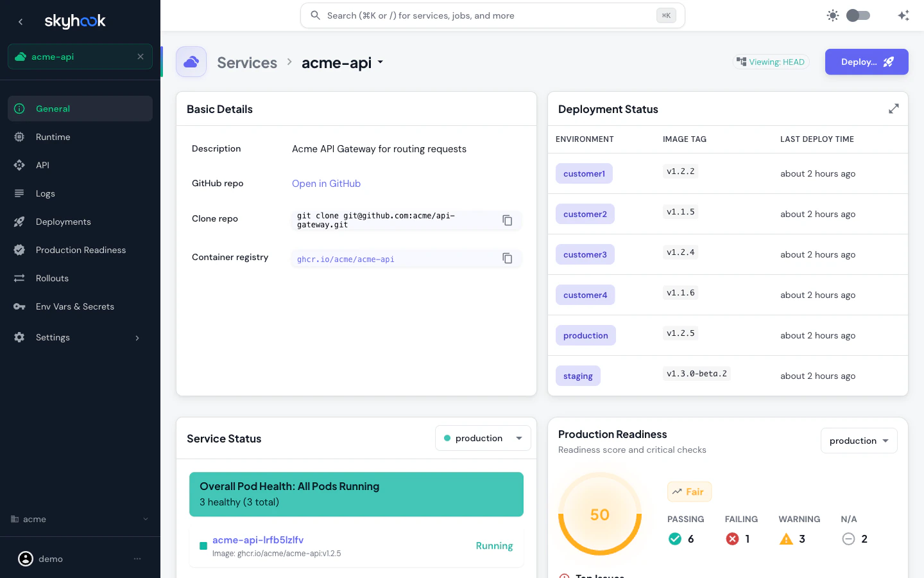This screenshot has width=924, height=578.
Task: Open Env Vars & Secrets
Action: 80,306
